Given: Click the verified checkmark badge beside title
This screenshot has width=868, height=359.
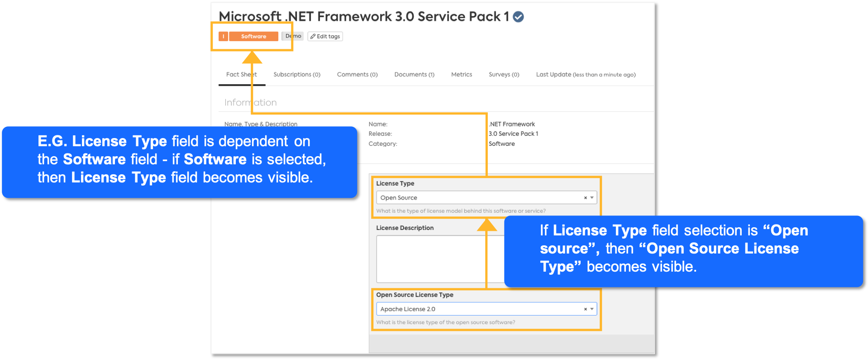Looking at the screenshot, I should [x=519, y=17].
